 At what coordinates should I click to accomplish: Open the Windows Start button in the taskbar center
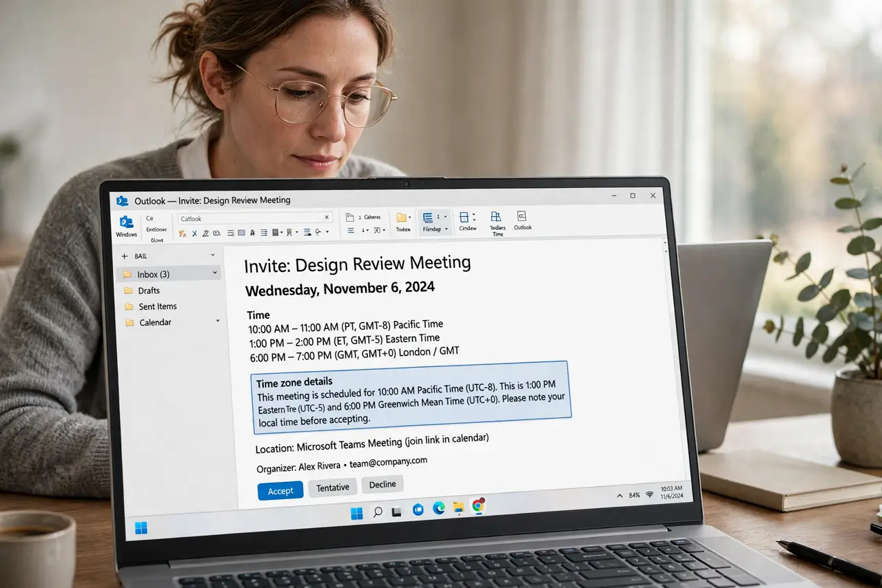(357, 513)
